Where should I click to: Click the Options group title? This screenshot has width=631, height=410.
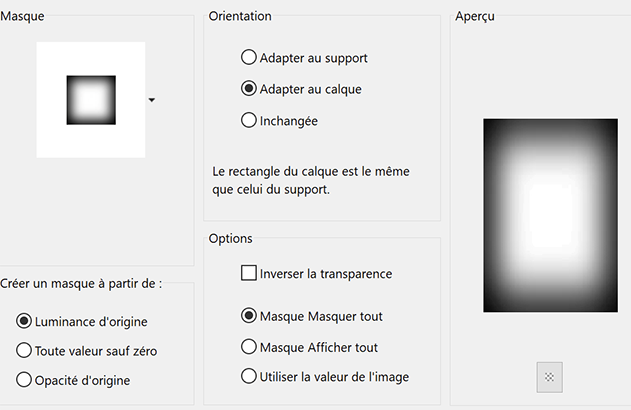point(230,238)
